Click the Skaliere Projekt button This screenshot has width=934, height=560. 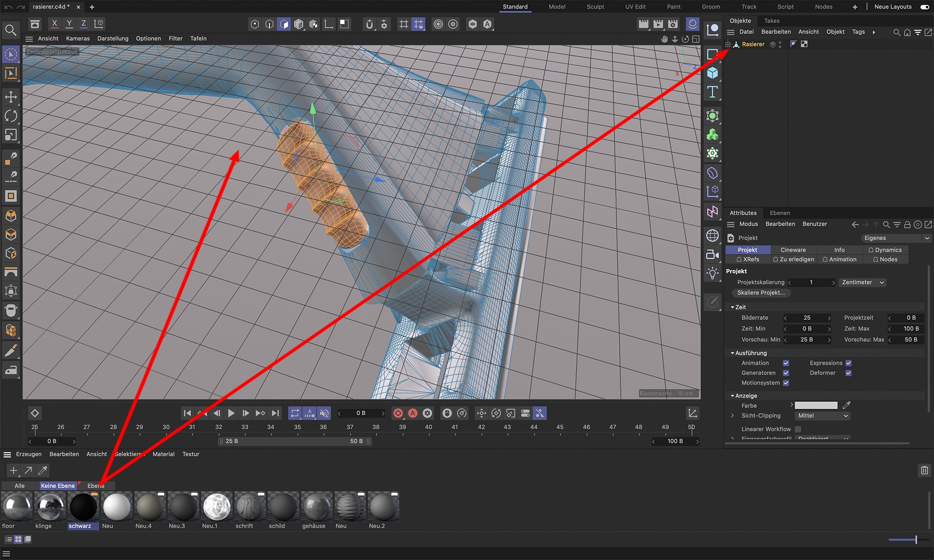761,293
